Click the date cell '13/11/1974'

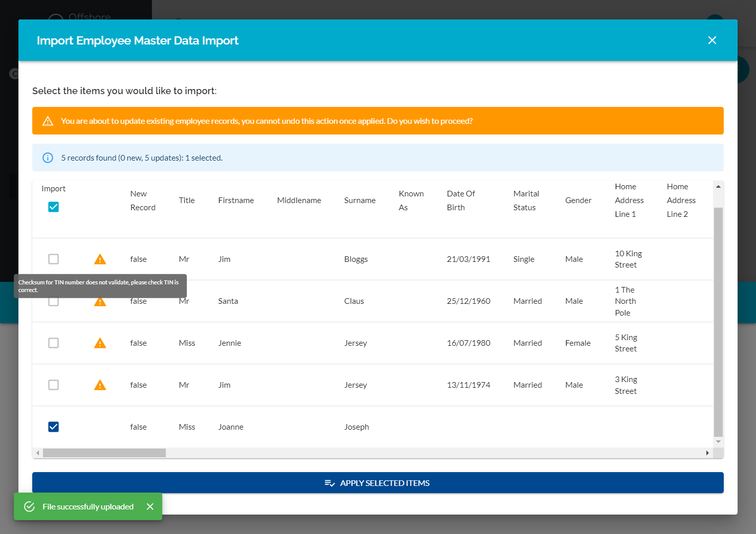(x=468, y=385)
